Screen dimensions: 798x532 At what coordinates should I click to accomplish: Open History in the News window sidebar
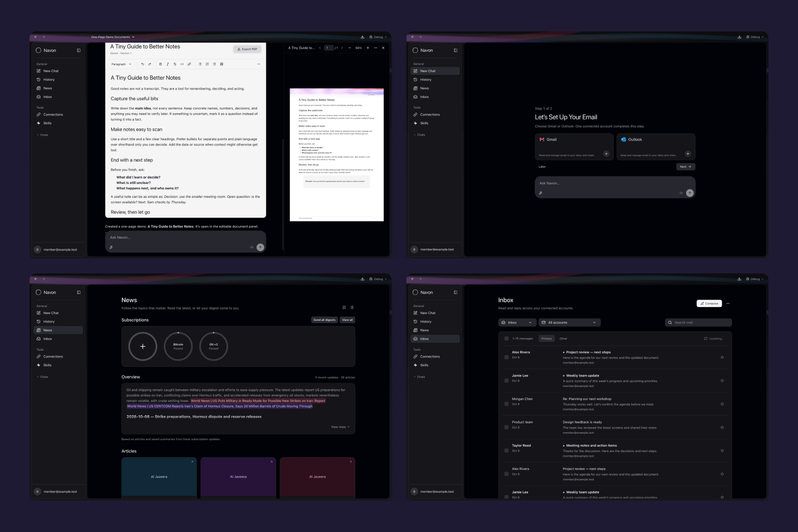point(58,321)
